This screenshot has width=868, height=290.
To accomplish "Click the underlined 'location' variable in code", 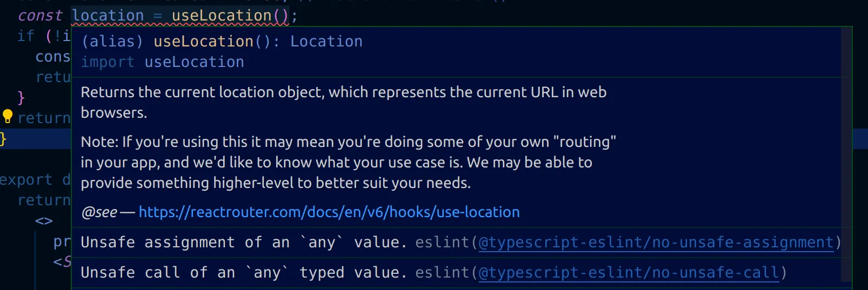I will point(108,16).
